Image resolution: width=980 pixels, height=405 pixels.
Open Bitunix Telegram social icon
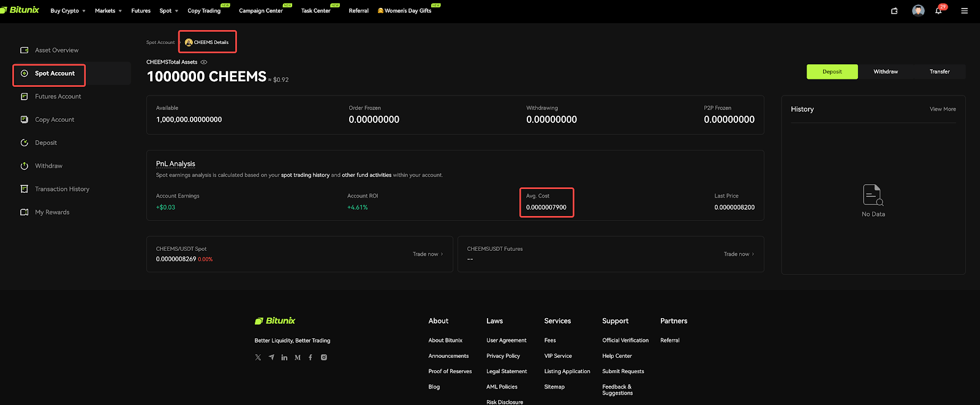[271, 357]
